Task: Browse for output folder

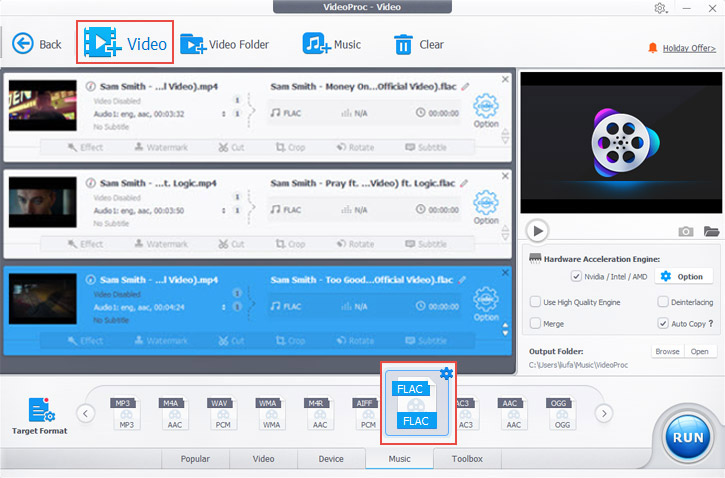Action: (667, 351)
